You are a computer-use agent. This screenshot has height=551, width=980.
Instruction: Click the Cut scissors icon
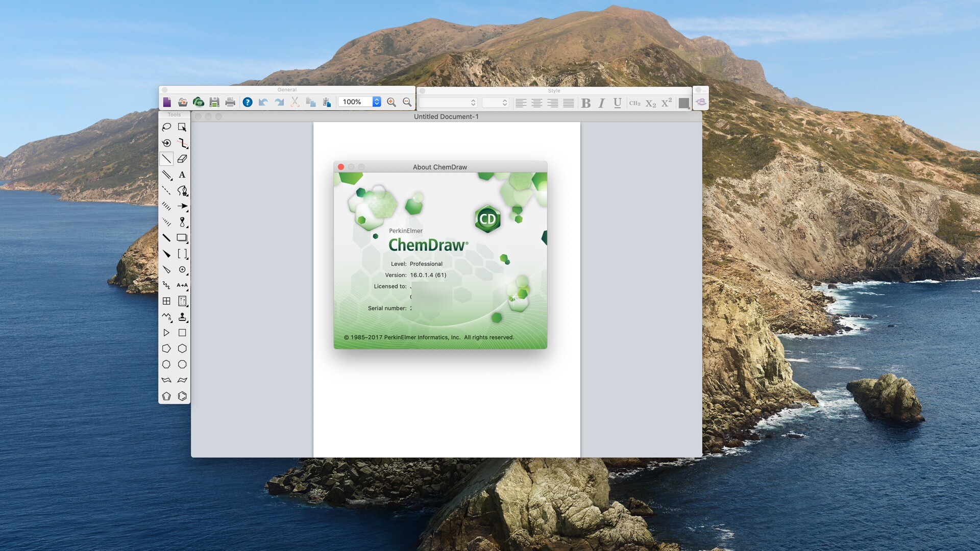click(x=295, y=102)
